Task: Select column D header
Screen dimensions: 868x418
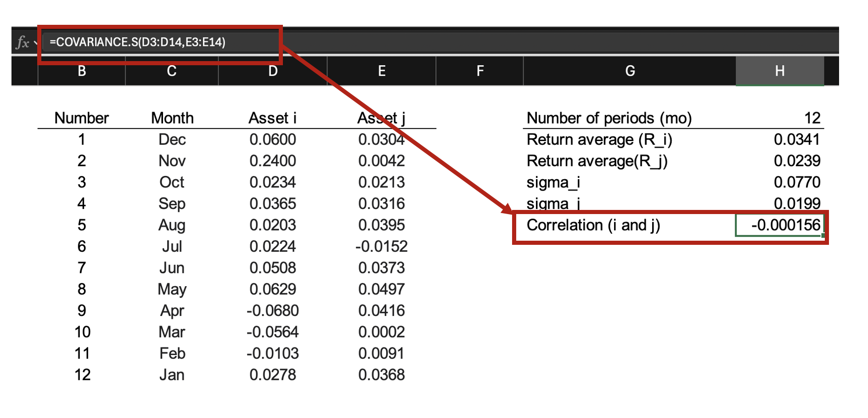Action: (x=273, y=71)
